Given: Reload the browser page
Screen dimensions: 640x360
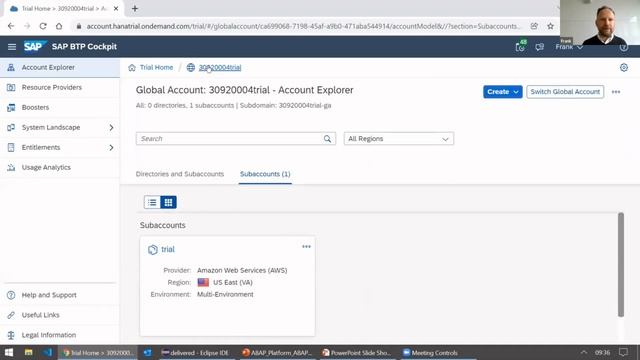Looking at the screenshot, I should 43,26.
